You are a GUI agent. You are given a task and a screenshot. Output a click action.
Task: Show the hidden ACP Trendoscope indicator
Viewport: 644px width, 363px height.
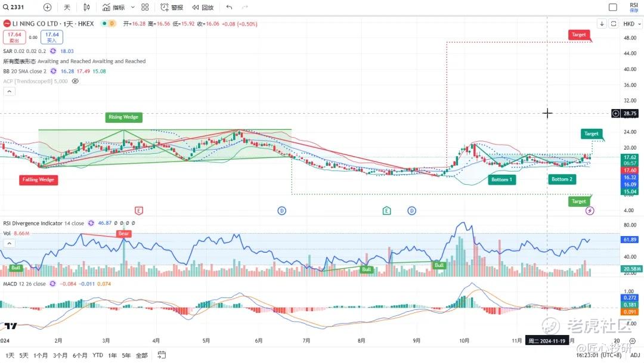[x=75, y=81]
